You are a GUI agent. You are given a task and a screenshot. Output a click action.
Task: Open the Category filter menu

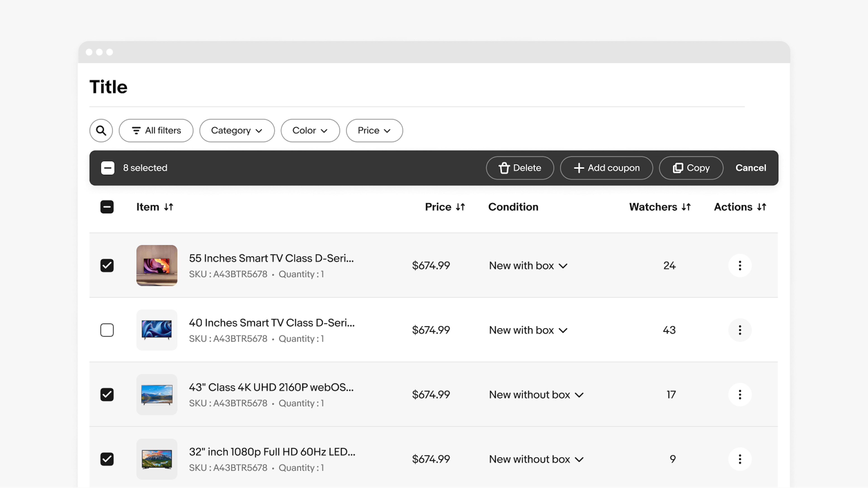point(236,130)
